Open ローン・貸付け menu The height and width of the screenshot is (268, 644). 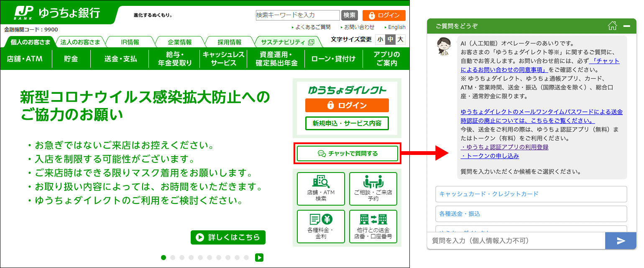[x=333, y=59]
